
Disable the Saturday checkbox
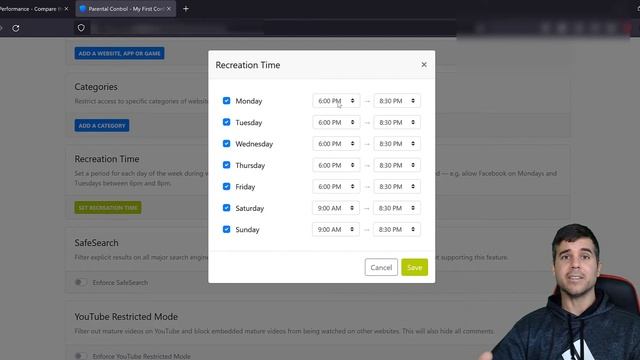[227, 208]
